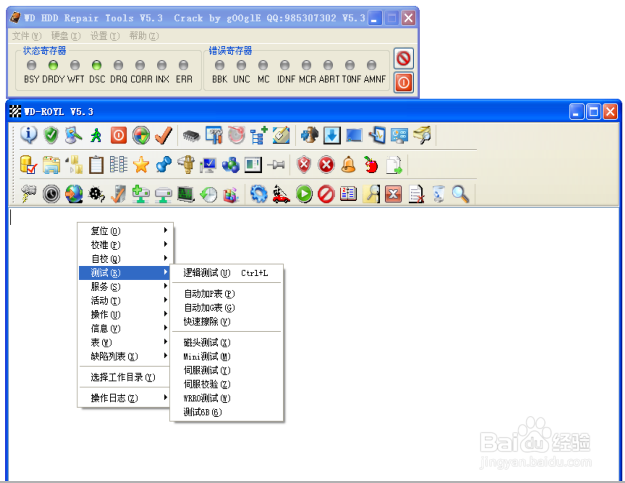Click the blue download arrow icon
The width and height of the screenshot is (625, 483).
(332, 135)
